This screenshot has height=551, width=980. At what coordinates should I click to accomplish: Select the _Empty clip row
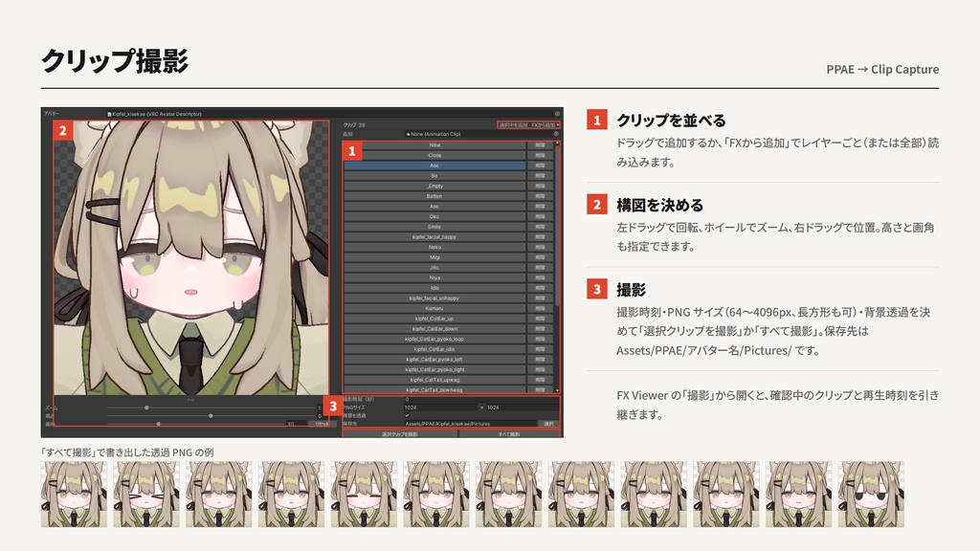[435, 186]
